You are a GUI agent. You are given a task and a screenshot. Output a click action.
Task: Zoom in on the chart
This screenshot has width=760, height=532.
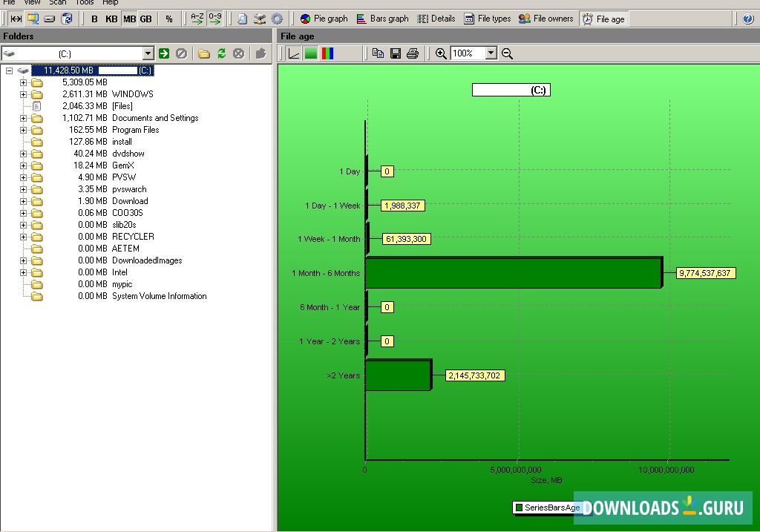pyautogui.click(x=440, y=53)
